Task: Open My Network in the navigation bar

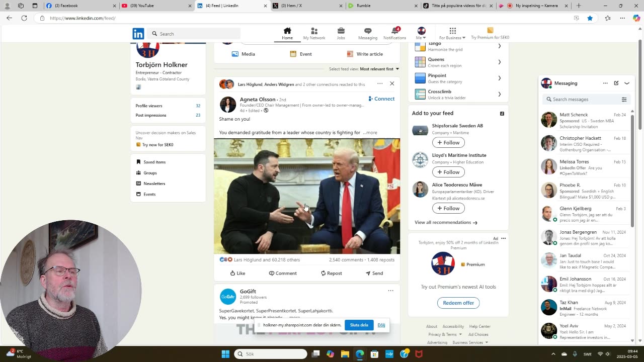Action: 314,33
